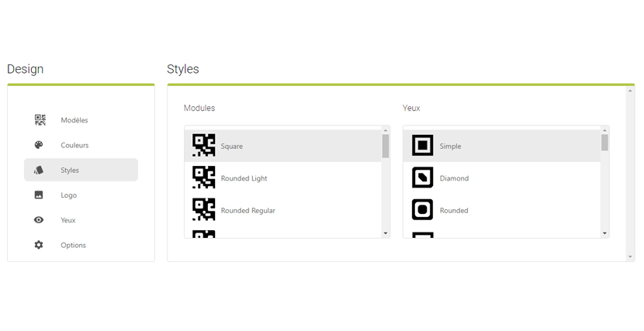The height and width of the screenshot is (331, 644).
Task: Click the Modèles QR code icon
Action: point(40,120)
